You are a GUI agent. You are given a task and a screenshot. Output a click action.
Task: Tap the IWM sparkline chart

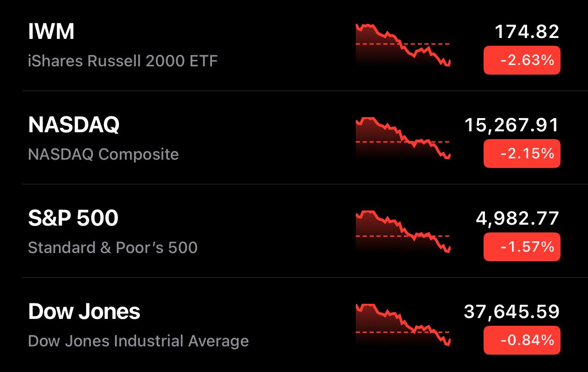point(403,45)
